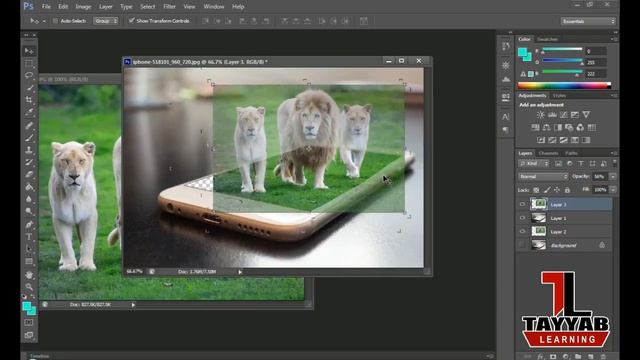Screen dimensions: 640x360
Task: Select the Eraser tool
Action: click(x=29, y=175)
